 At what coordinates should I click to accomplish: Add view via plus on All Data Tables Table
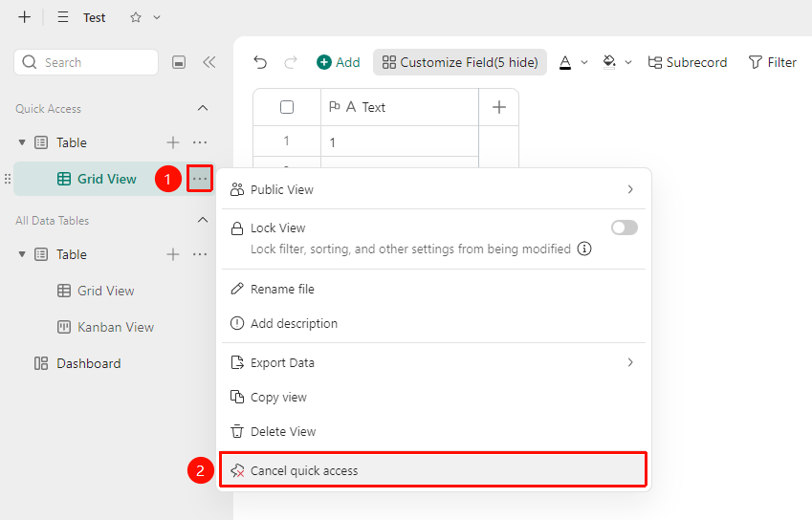173,254
